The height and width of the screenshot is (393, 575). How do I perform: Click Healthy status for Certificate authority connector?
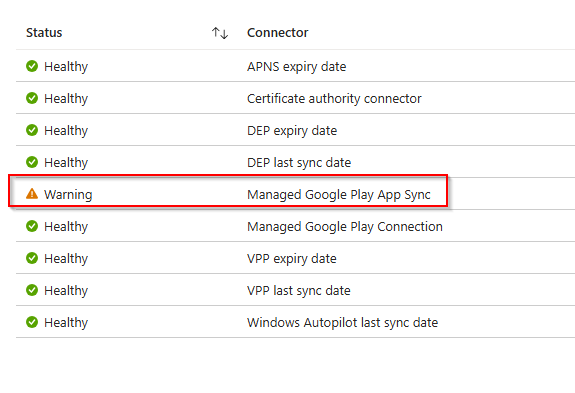click(x=66, y=99)
